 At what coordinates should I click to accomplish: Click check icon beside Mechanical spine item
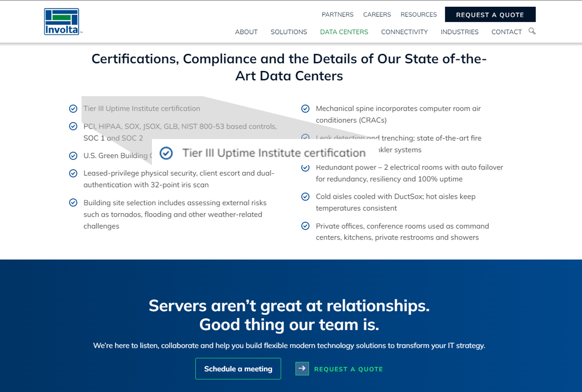point(305,109)
